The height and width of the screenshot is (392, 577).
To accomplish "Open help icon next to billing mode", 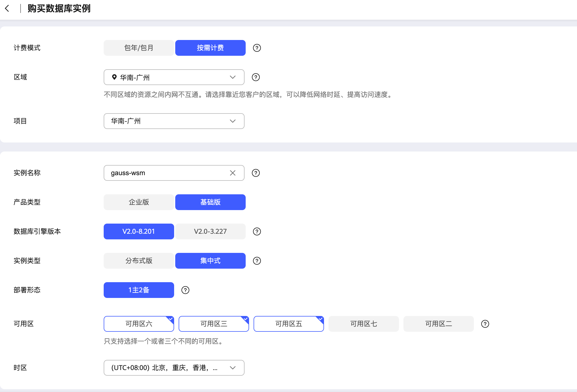I will tap(257, 48).
